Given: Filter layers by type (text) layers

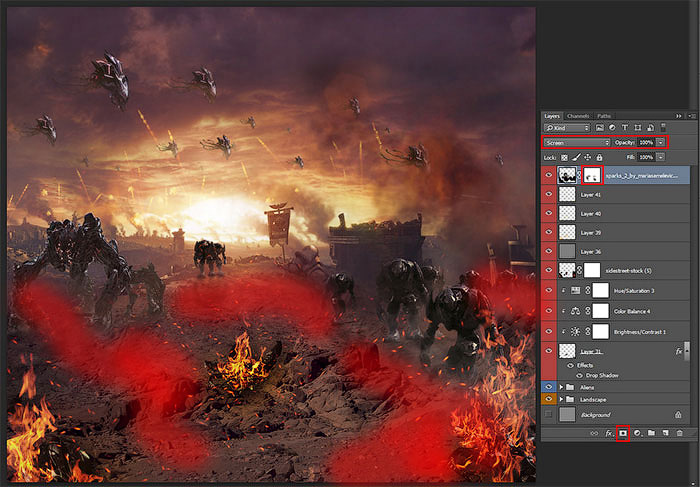Looking at the screenshot, I should (625, 128).
